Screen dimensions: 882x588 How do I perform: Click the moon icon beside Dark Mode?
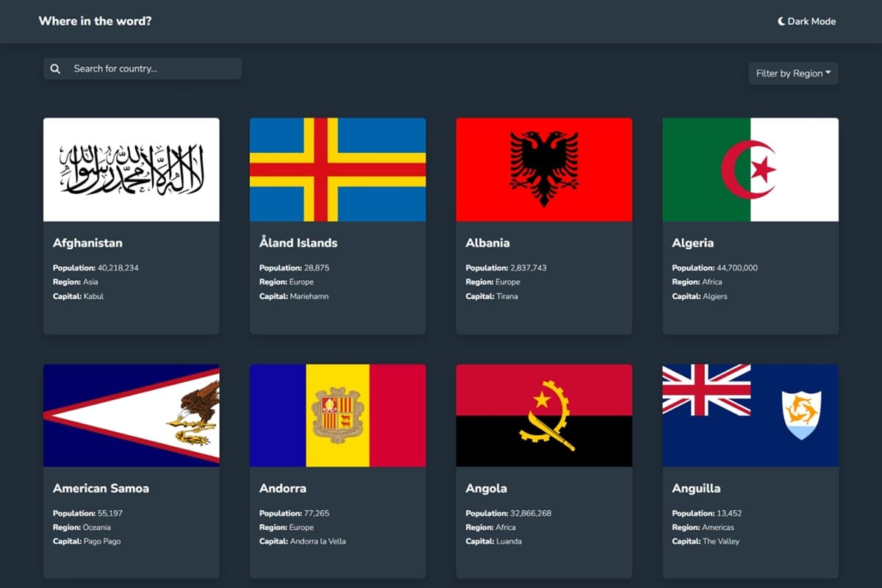point(781,21)
